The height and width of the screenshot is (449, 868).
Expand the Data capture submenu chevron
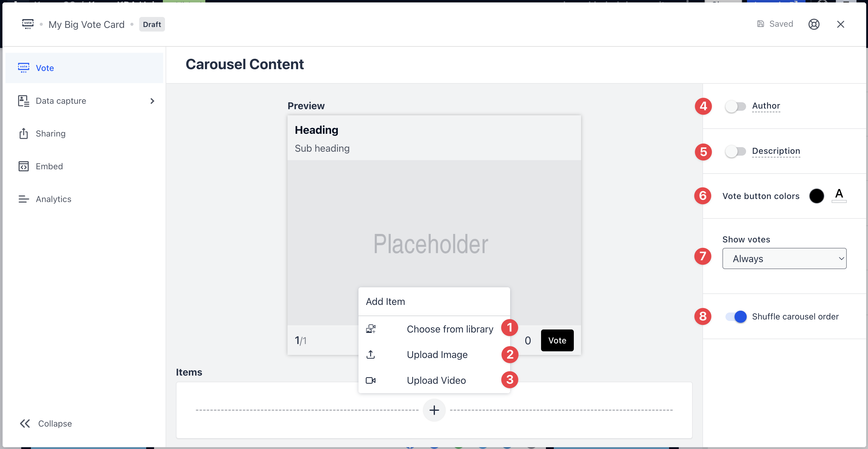pyautogui.click(x=152, y=101)
